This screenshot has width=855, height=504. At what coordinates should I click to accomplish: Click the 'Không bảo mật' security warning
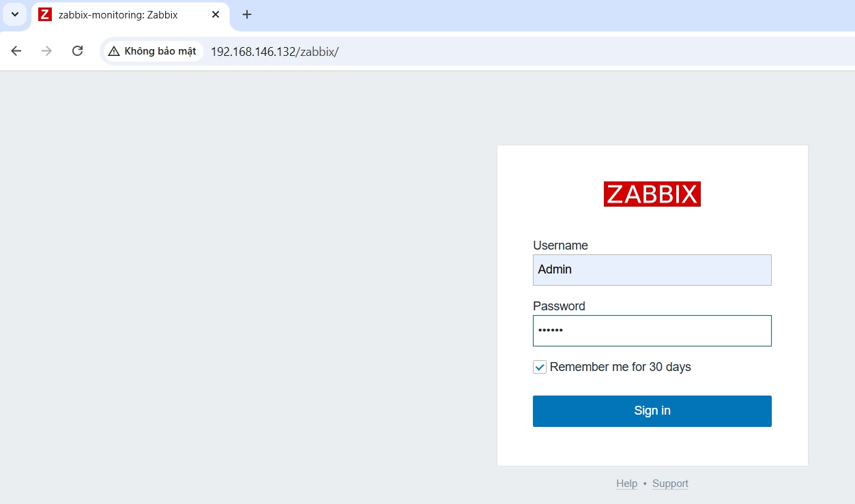coord(152,51)
